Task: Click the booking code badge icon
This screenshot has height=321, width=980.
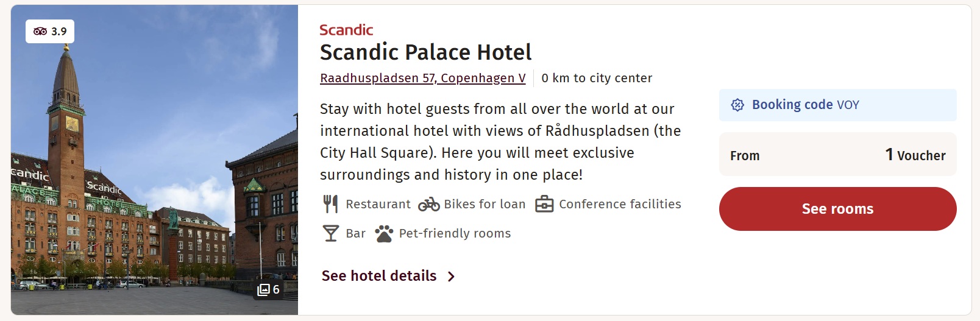Action: tap(737, 105)
